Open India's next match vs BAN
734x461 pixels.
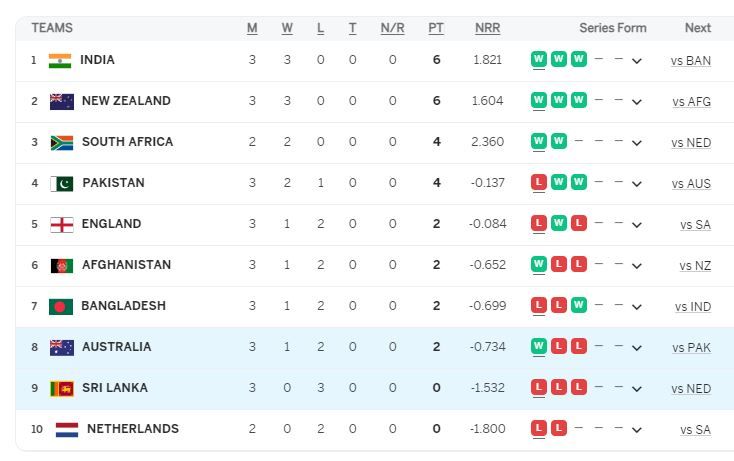691,60
